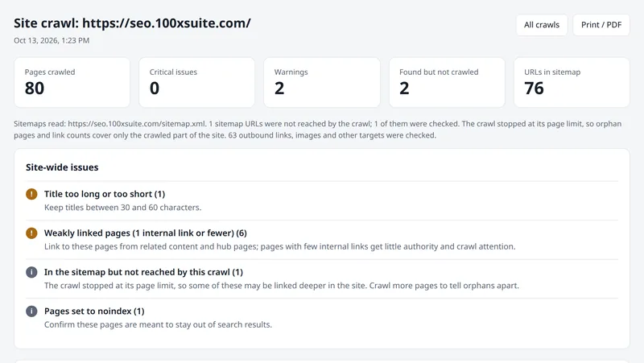Viewport: 644px width, 363px height.
Task: Click the Site-wide issues heading
Action: pyautogui.click(x=62, y=167)
